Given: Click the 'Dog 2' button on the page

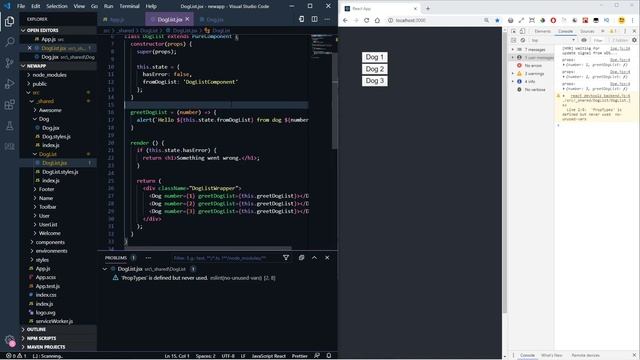Looking at the screenshot, I should (375, 69).
